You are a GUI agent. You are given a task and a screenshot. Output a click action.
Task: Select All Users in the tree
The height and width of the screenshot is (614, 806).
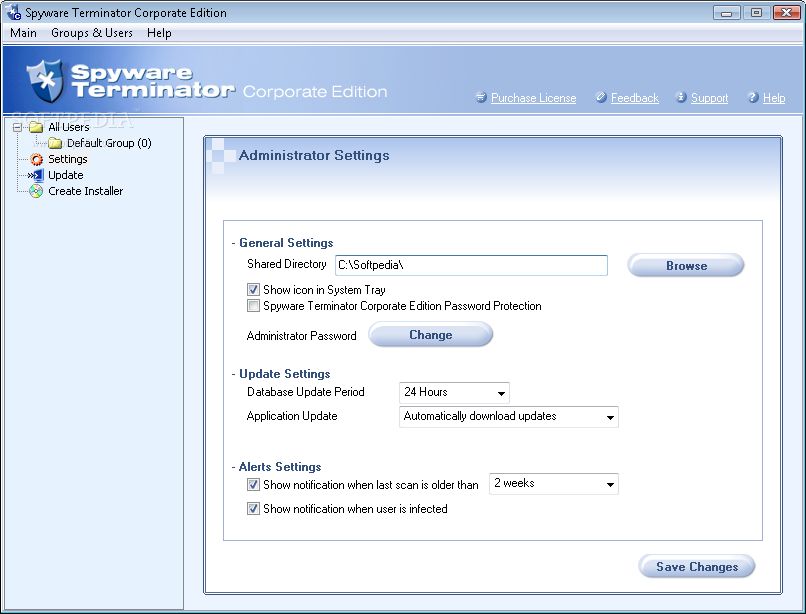pos(69,127)
